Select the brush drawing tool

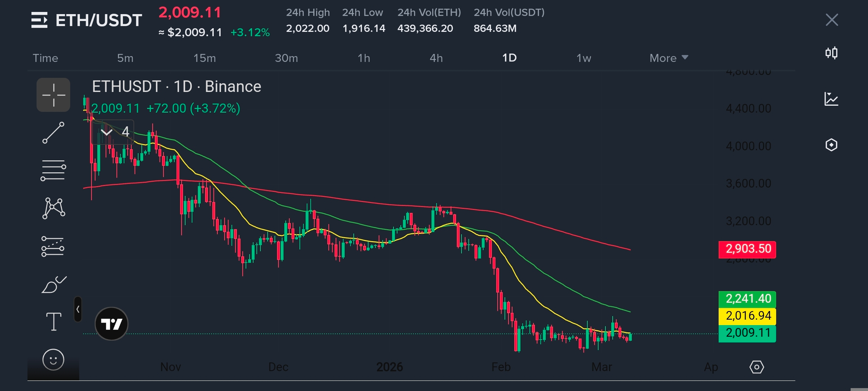54,285
